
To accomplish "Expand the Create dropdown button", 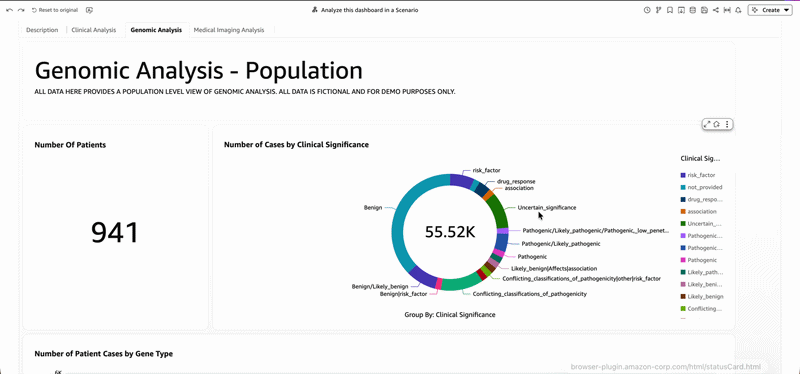I will (770, 10).
